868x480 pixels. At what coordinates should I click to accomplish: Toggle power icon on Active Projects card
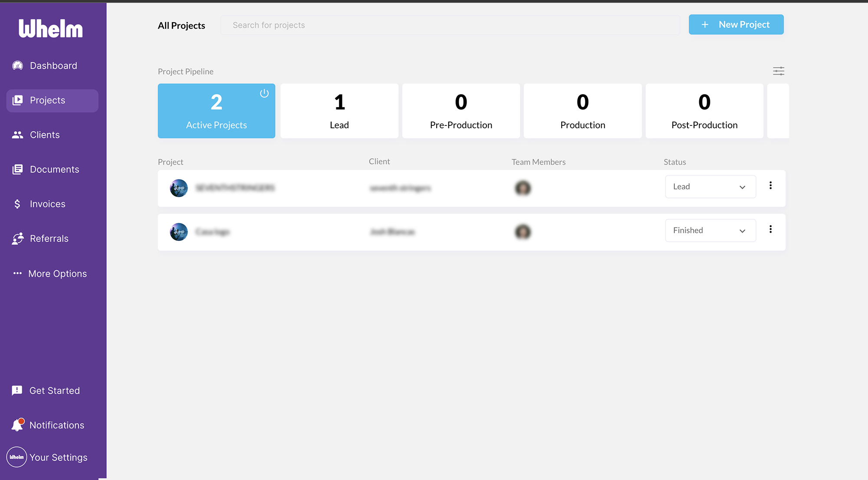point(264,93)
